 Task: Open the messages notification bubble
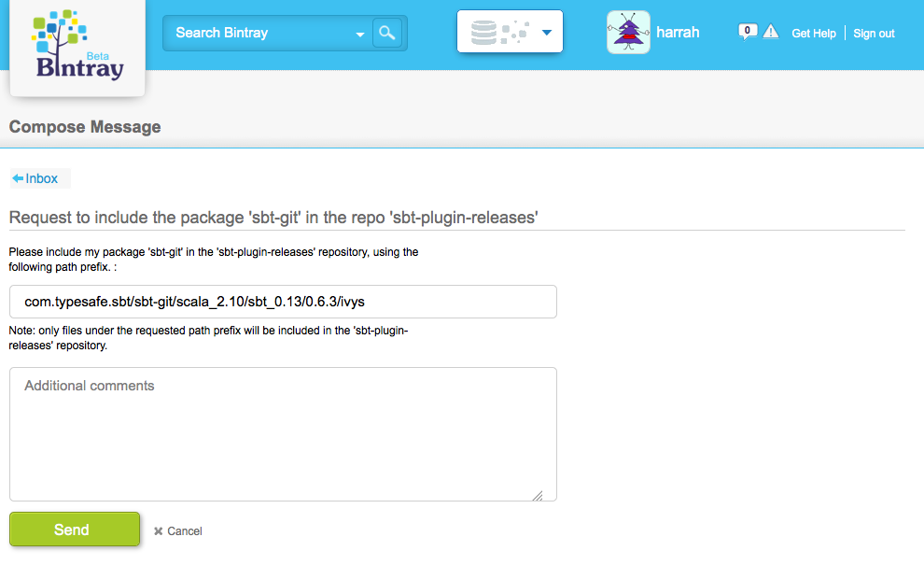(x=747, y=32)
